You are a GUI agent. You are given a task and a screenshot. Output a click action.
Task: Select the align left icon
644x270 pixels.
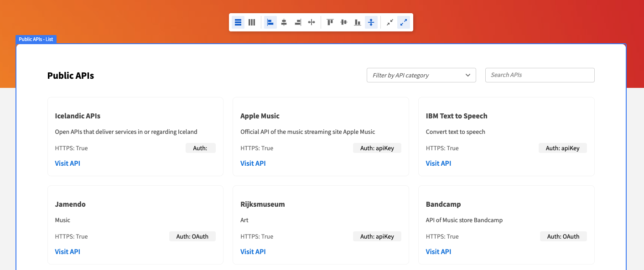270,22
